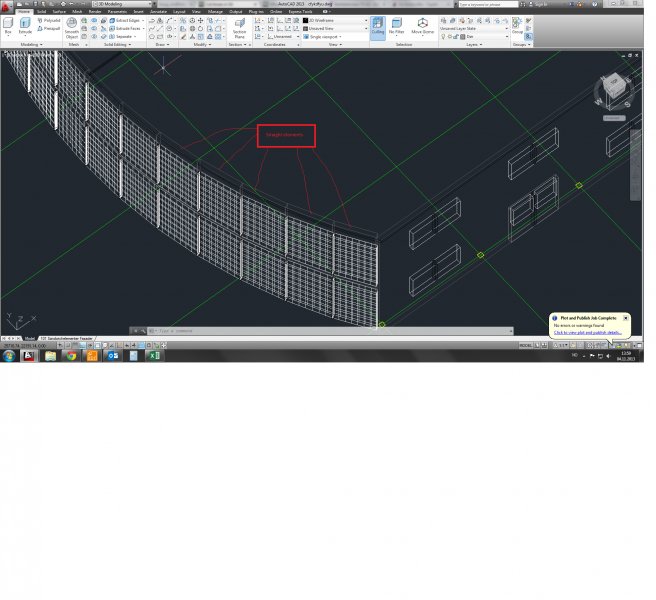Click the Group tool in Groups panel
The width and height of the screenshot is (656, 600).
pyautogui.click(x=518, y=26)
